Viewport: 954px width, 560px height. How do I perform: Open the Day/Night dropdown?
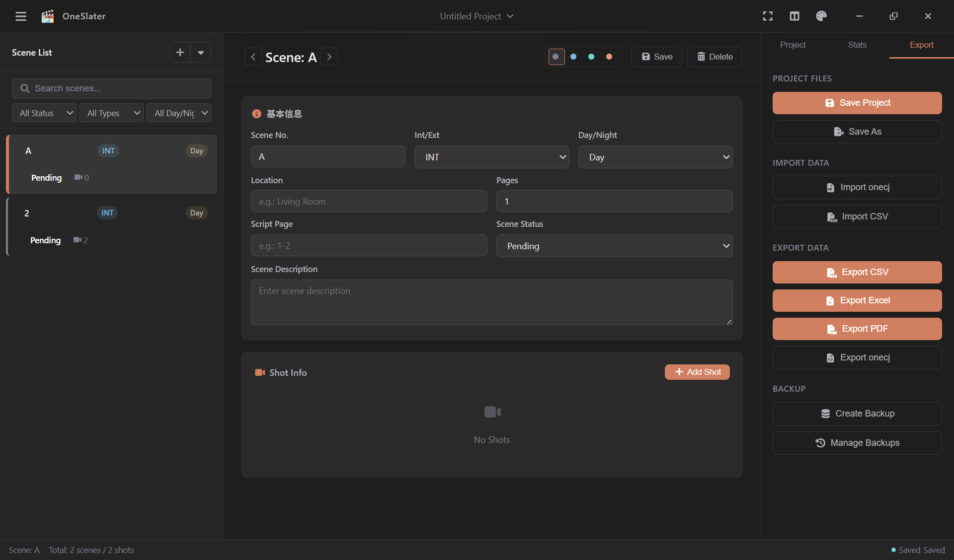(x=655, y=157)
